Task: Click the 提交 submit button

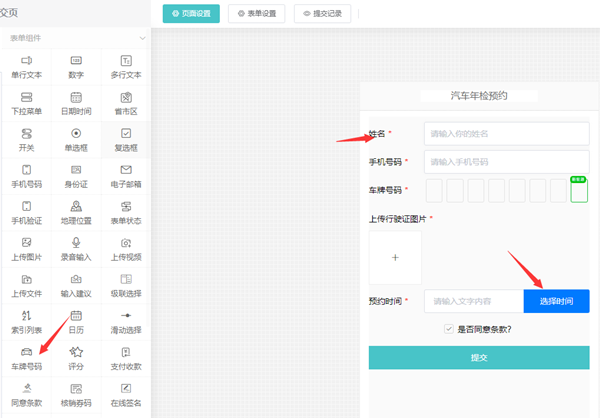Action: point(479,358)
